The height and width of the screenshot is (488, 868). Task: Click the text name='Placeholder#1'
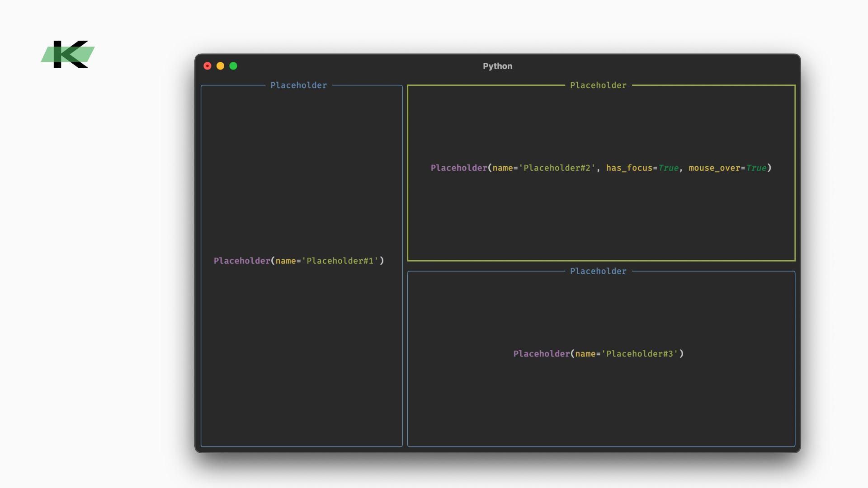point(326,261)
